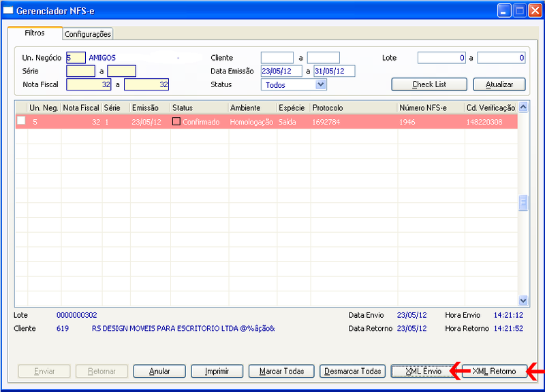Click the Check List button
The height and width of the screenshot is (392, 545).
(429, 84)
